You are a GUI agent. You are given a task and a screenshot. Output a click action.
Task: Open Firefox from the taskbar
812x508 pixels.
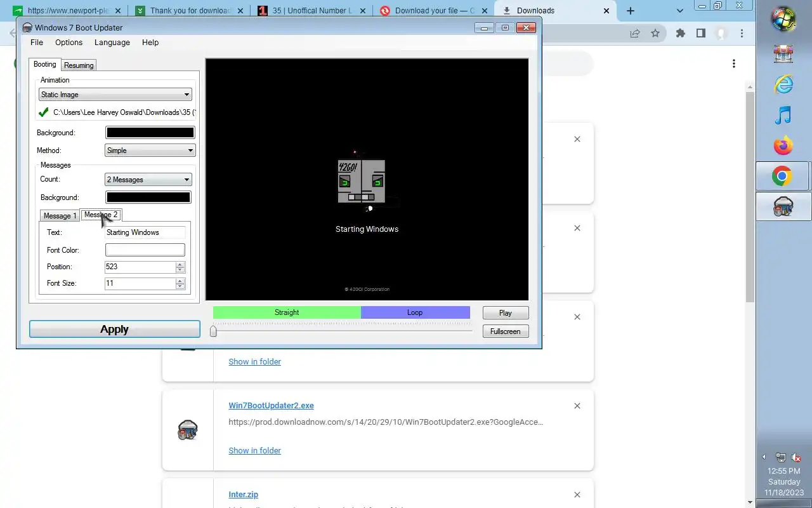(x=783, y=146)
